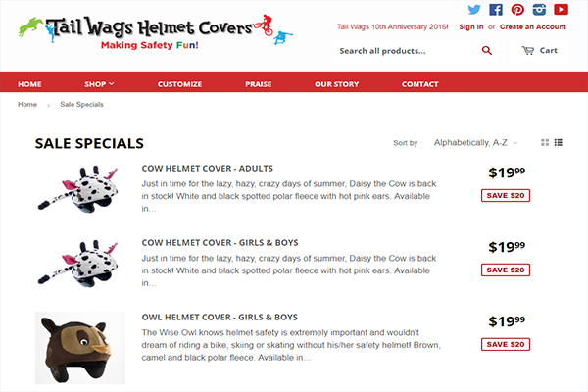Navigate to Our Story page
Screen dimensions: 588x392
[337, 84]
